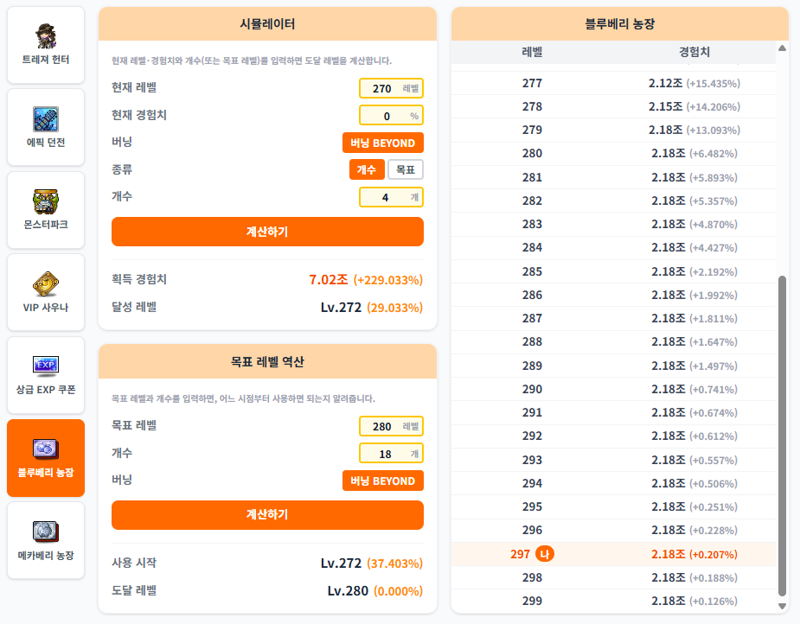
Task: Open the 메카베리 농장 sidebar card
Action: (46, 540)
